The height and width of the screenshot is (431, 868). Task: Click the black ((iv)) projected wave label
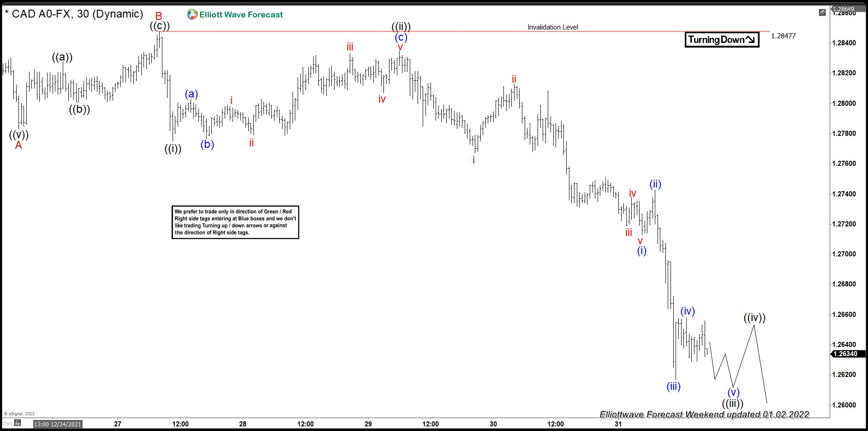pyautogui.click(x=754, y=318)
